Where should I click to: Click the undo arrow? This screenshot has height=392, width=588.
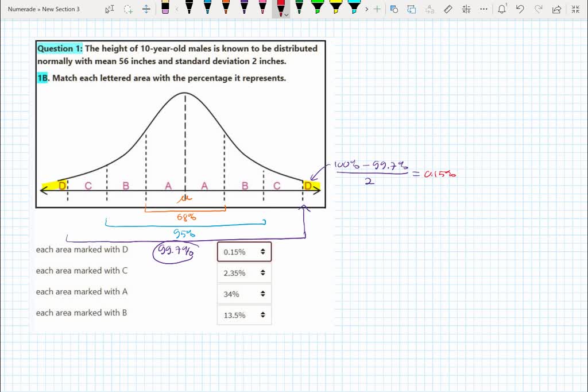pos(520,9)
